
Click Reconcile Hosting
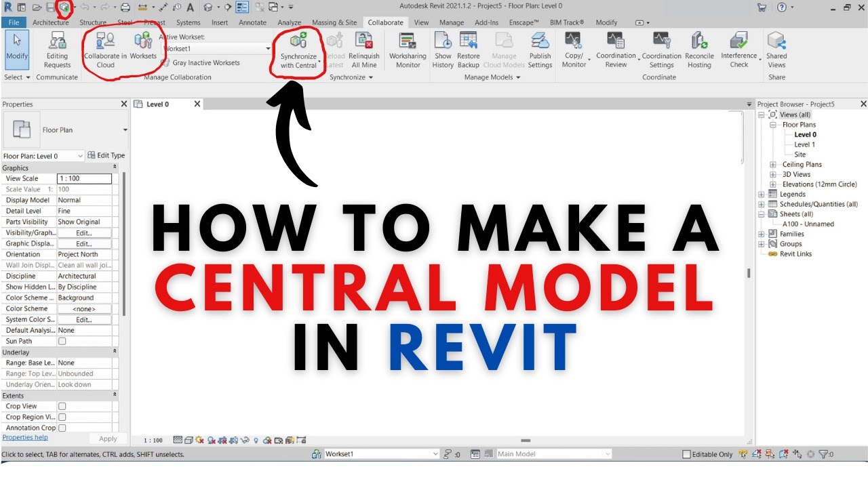click(x=699, y=49)
